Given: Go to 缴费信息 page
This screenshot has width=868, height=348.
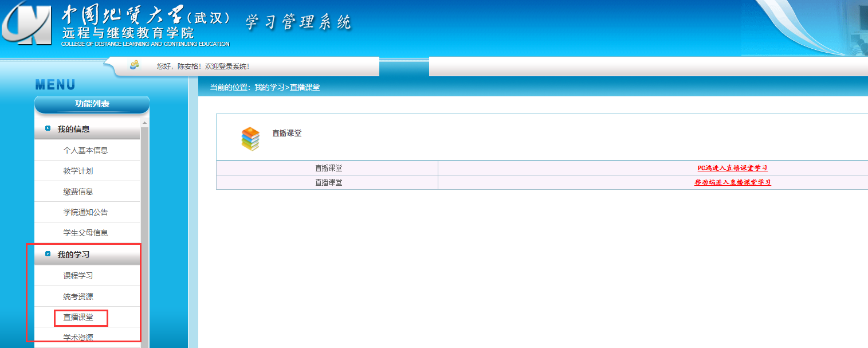Looking at the screenshot, I should coord(78,191).
